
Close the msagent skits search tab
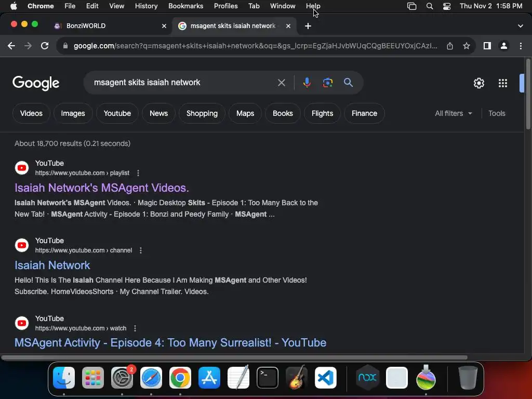(x=288, y=26)
